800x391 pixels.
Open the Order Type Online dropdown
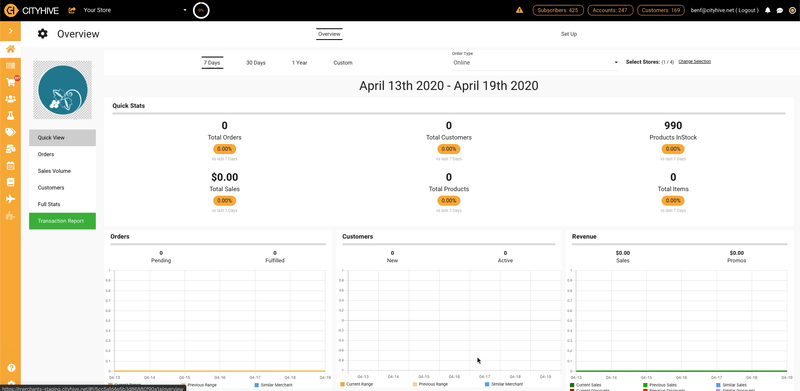pyautogui.click(x=535, y=63)
